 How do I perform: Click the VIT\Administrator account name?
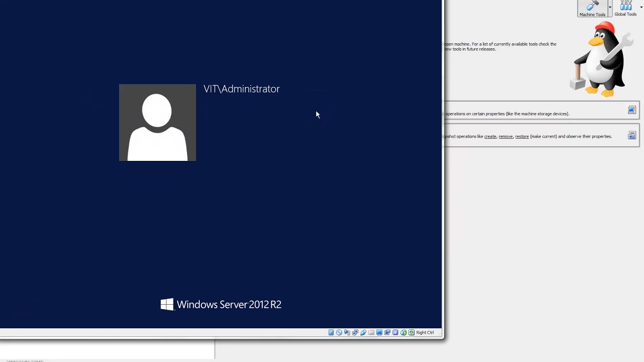[242, 89]
